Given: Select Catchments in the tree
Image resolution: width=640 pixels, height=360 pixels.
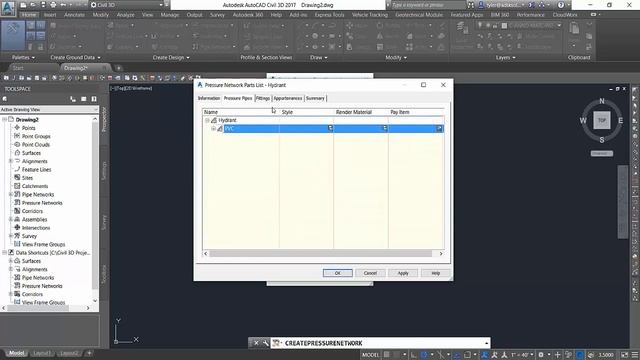Looking at the screenshot, I should point(35,186).
